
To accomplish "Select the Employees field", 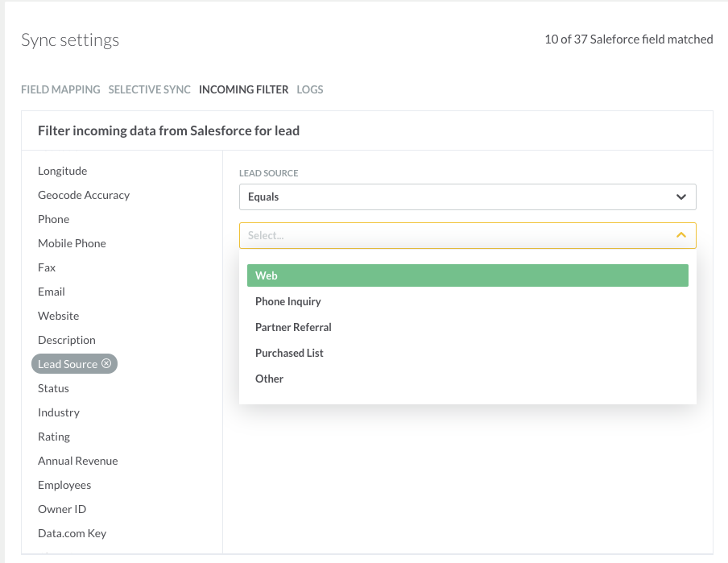I will (64, 485).
